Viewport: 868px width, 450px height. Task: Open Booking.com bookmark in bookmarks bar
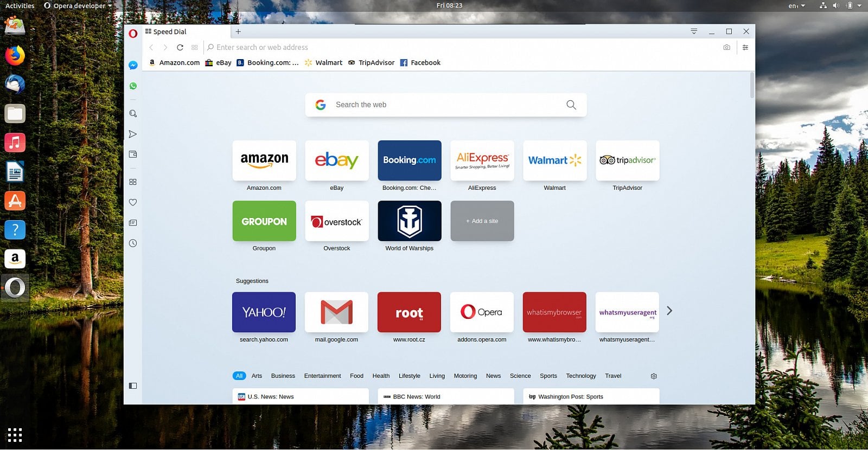coord(267,63)
